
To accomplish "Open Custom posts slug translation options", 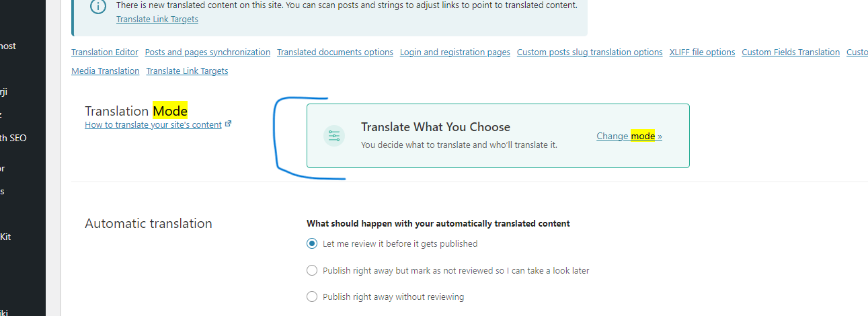I will pos(590,52).
